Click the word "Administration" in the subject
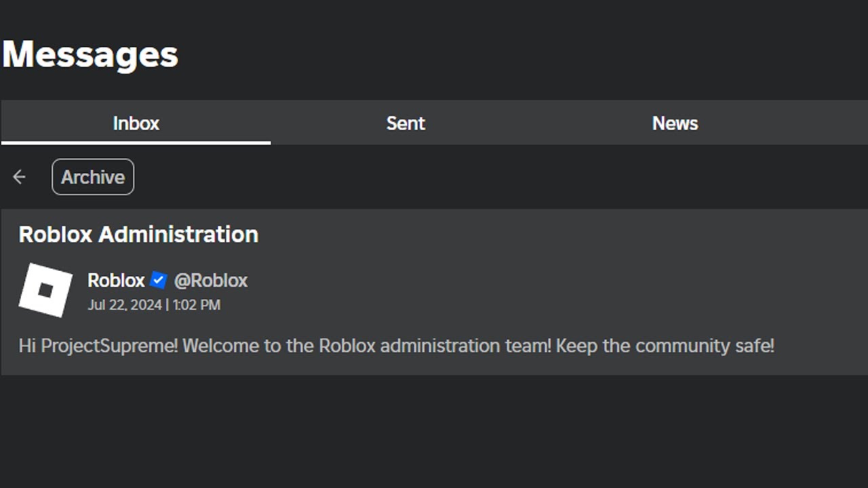868x488 pixels. point(178,235)
